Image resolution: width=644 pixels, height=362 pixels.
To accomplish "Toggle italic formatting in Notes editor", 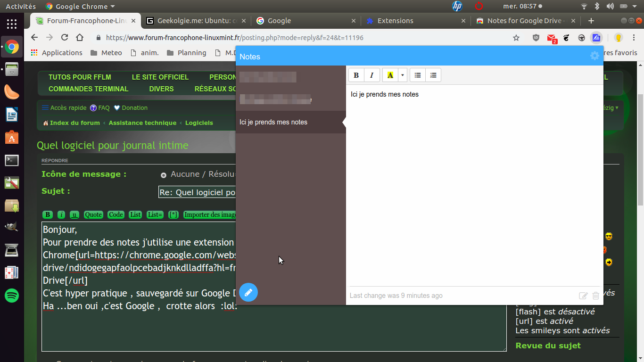I will click(x=372, y=75).
